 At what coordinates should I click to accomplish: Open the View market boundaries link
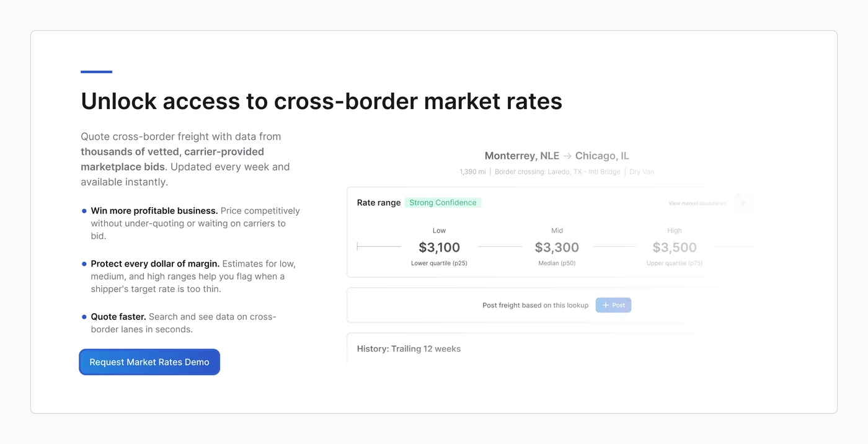pyautogui.click(x=697, y=203)
